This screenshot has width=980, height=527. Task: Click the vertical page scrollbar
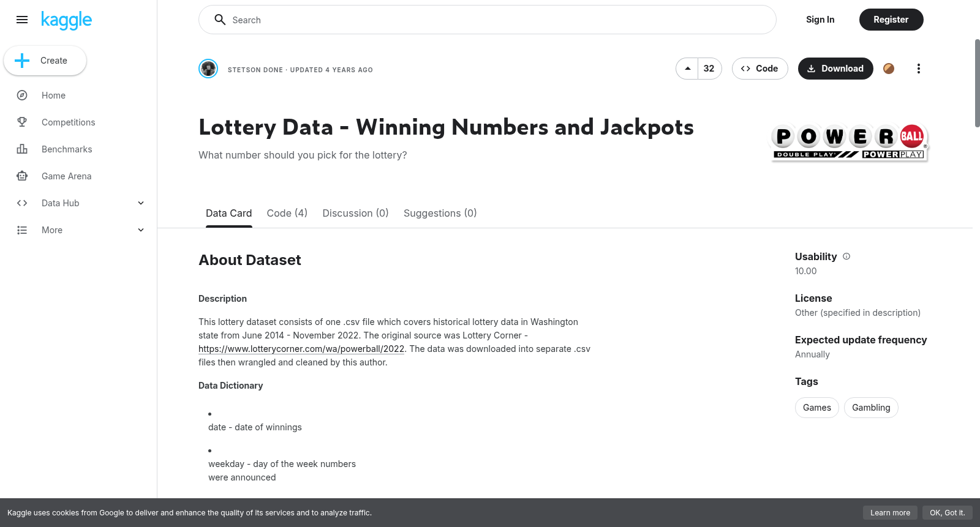click(x=977, y=83)
